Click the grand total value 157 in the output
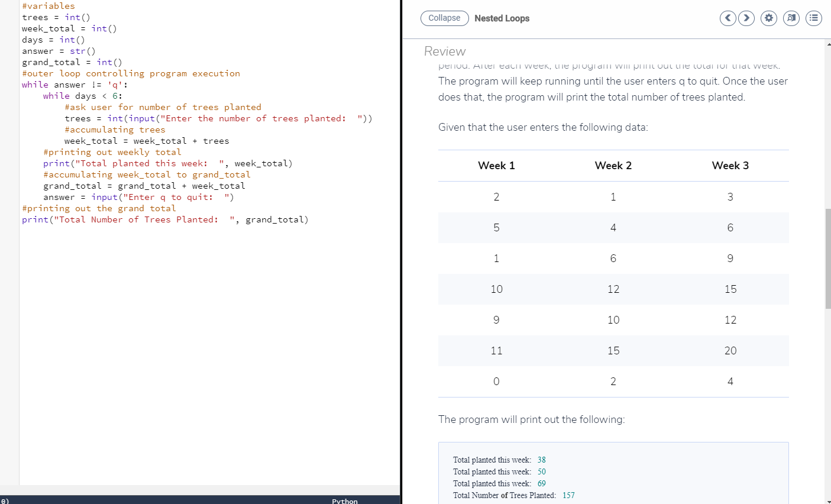The width and height of the screenshot is (831, 504). click(x=568, y=495)
